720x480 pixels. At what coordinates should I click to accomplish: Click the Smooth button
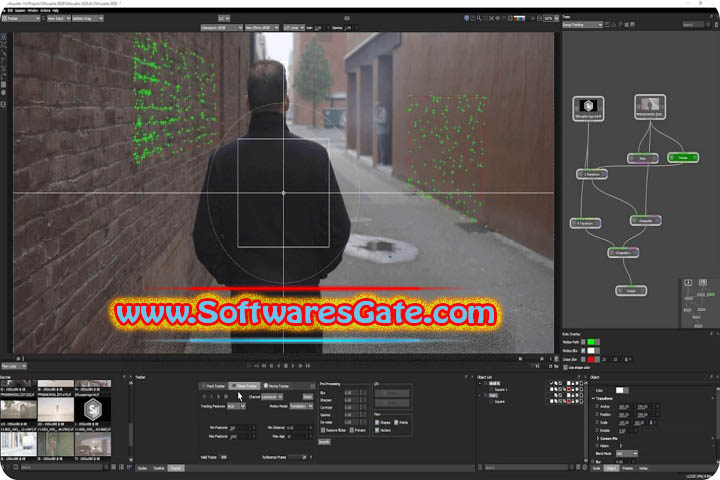coord(324,442)
